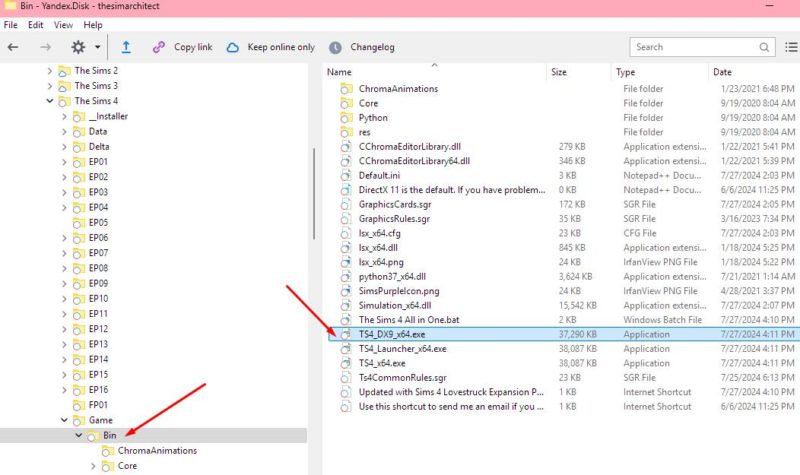Sort files by Size column header
Image resolution: width=800 pixels, height=475 pixels.
click(559, 72)
